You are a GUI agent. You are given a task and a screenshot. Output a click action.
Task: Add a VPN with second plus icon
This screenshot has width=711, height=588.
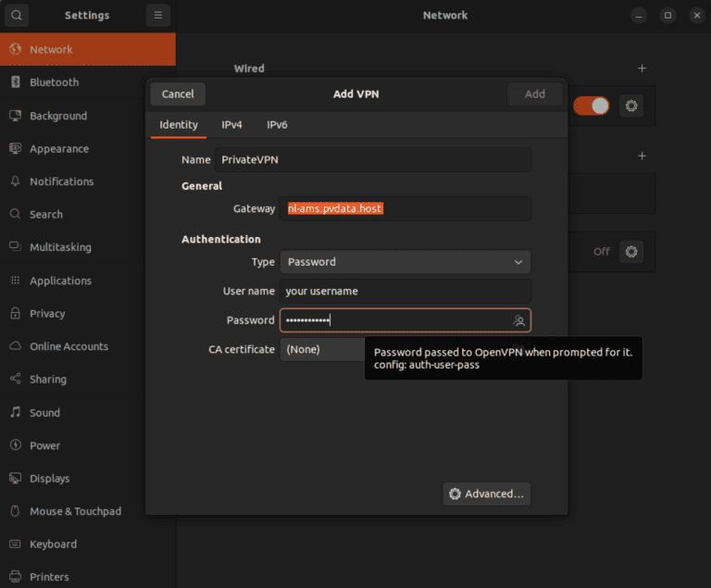coord(642,156)
